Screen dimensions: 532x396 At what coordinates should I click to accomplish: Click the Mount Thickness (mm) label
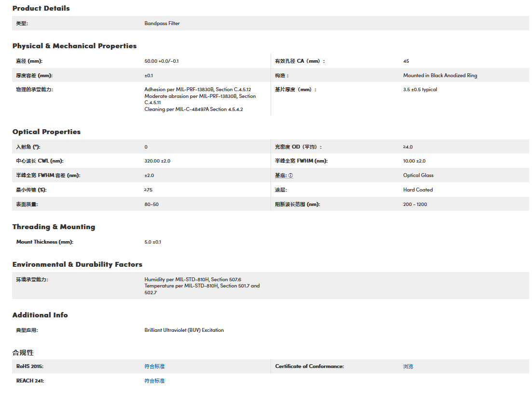45,242
